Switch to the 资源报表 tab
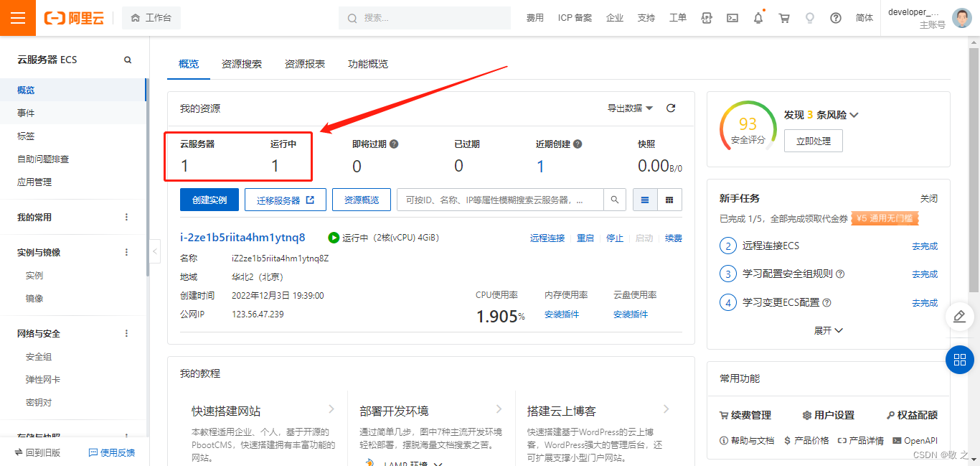980x466 pixels. 306,64
